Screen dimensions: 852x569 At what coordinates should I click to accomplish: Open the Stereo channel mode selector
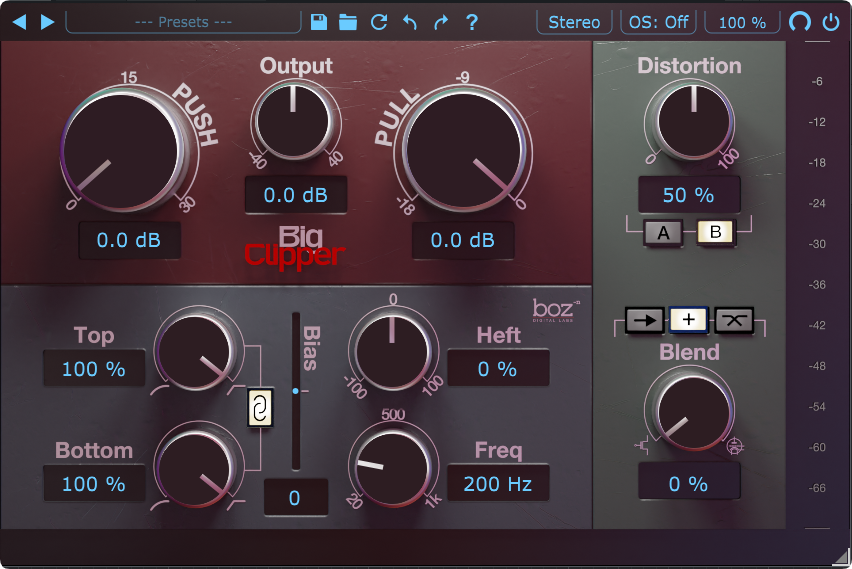point(574,22)
